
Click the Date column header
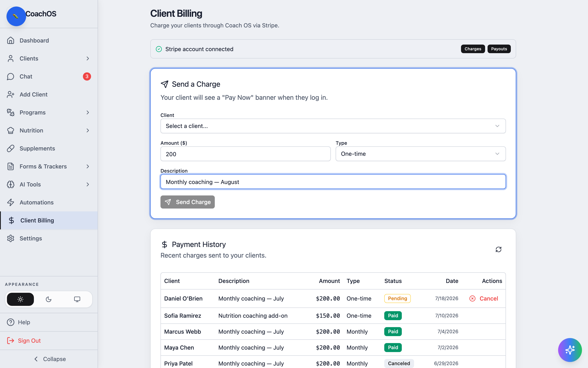[x=452, y=281]
